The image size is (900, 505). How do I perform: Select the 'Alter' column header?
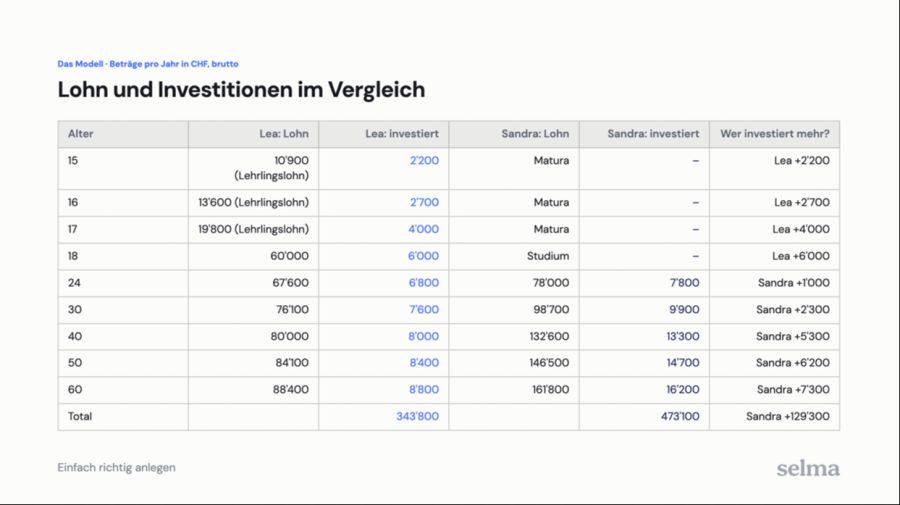123,134
